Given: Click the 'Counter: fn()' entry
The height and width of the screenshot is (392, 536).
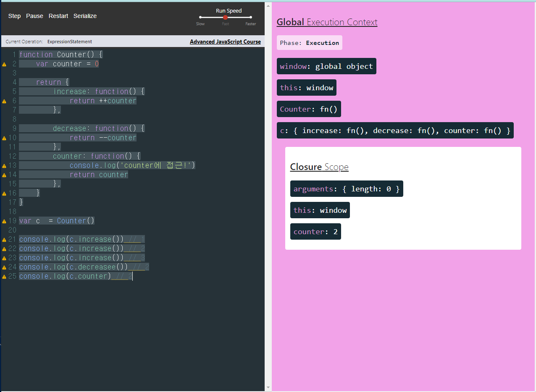Looking at the screenshot, I should click(x=309, y=109).
